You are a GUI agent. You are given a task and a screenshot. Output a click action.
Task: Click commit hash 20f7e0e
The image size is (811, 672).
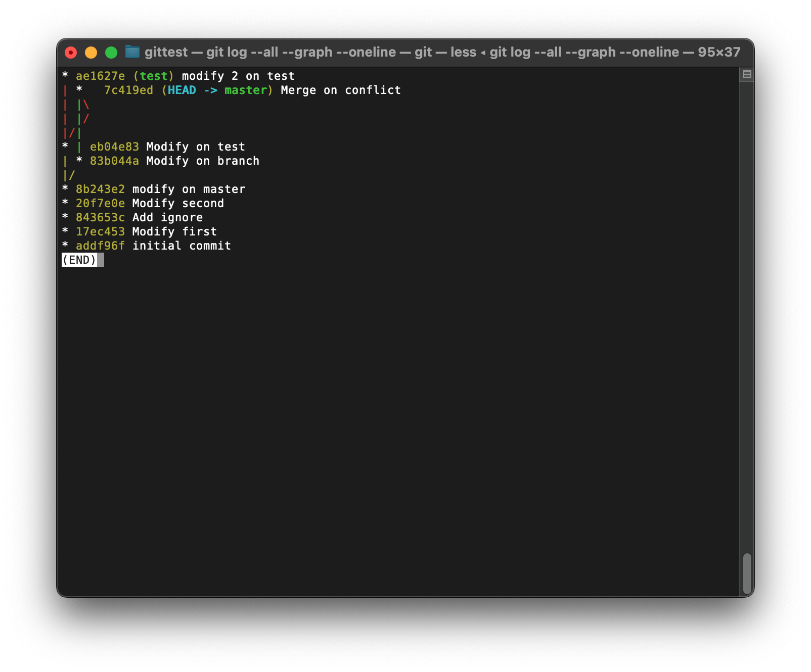click(x=100, y=203)
